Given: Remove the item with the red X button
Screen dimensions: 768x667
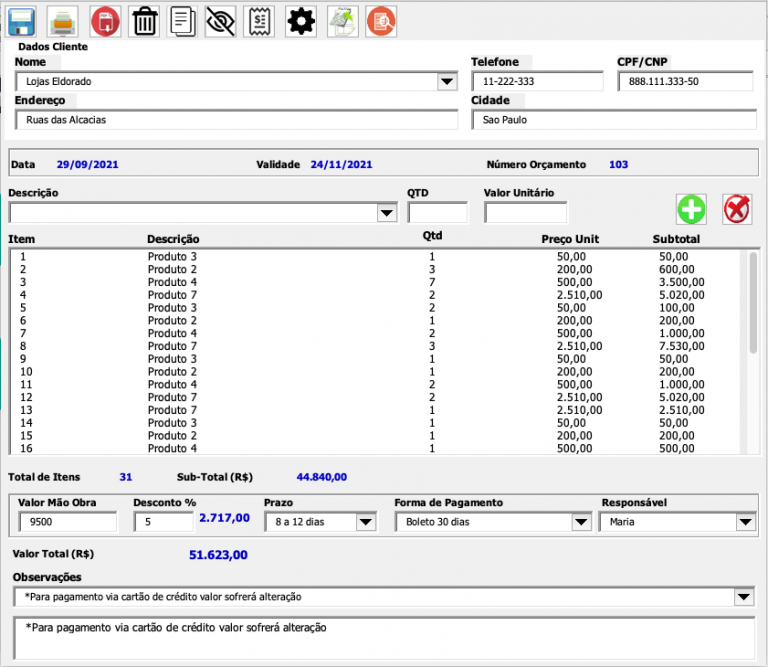Looking at the screenshot, I should click(x=737, y=209).
